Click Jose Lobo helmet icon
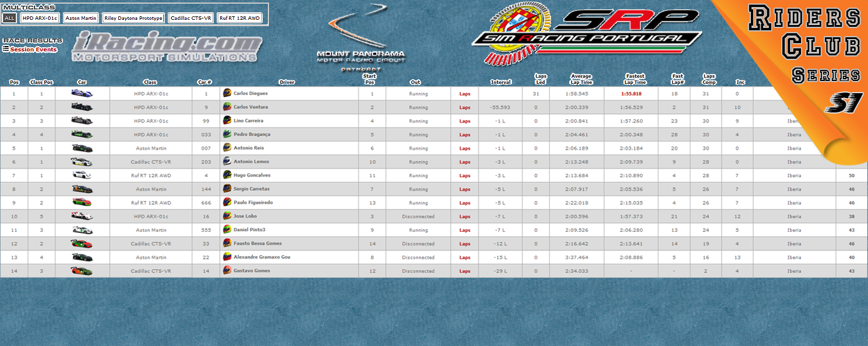Image resolution: width=868 pixels, height=346 pixels. click(x=227, y=216)
